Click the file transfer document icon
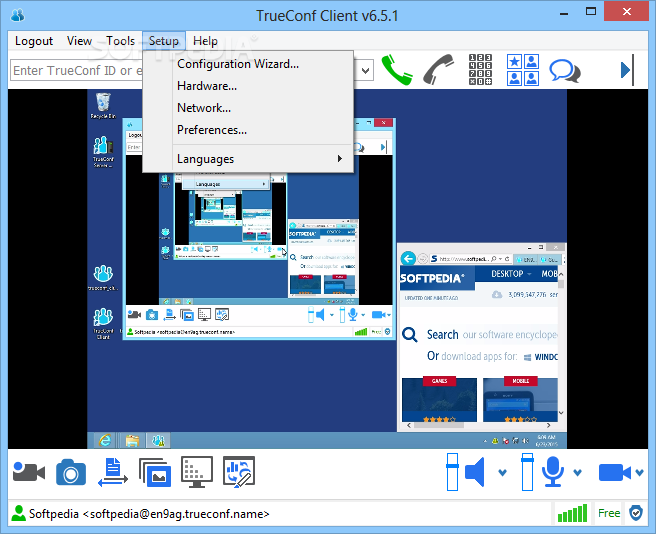Viewport: 656px width, 534px height. (x=113, y=472)
